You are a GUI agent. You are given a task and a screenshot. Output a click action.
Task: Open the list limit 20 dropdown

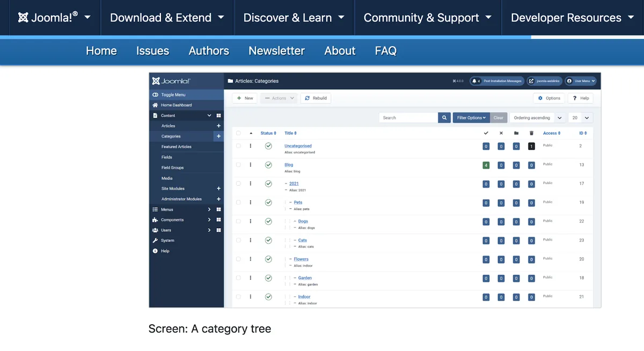[x=581, y=118]
